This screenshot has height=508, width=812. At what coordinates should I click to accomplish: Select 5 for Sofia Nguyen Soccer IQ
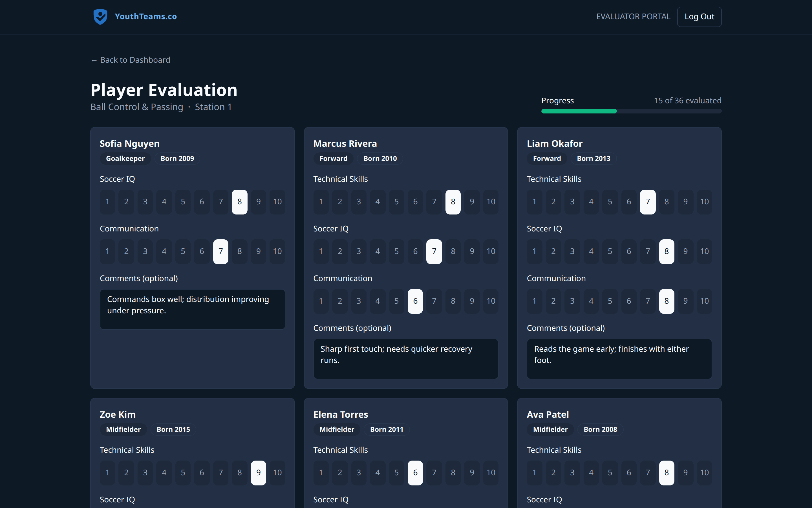coord(183,202)
